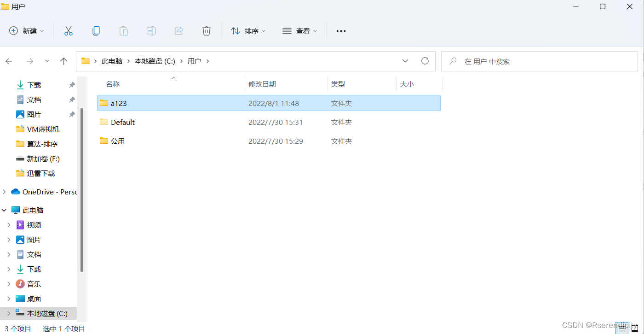Viewport: 644px width, 334px height.
Task: Click the Cut scissors icon
Action: pyautogui.click(x=69, y=31)
